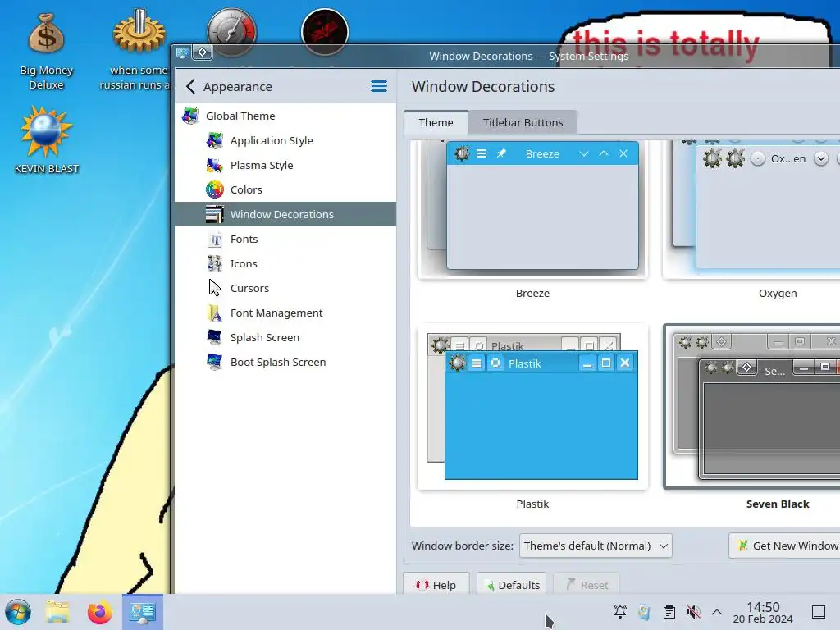Click the Splash Screen monitor icon
Viewport: 840px width, 630px height.
[x=215, y=337]
